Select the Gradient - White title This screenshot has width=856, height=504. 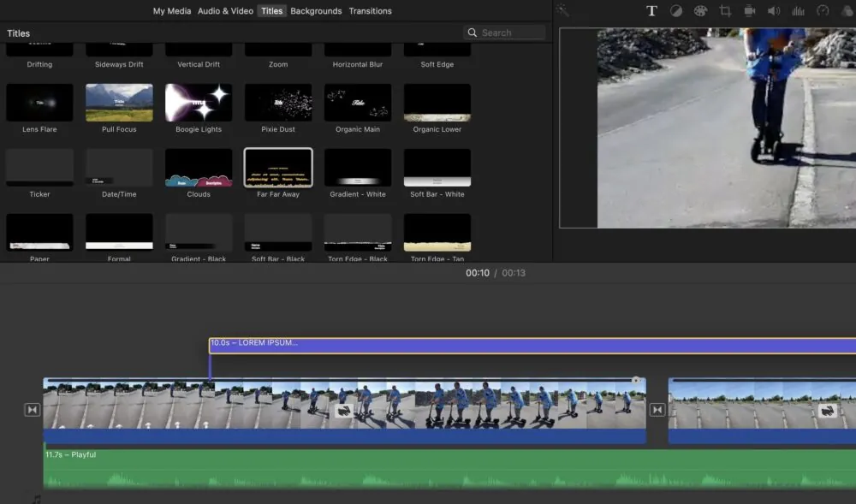358,168
